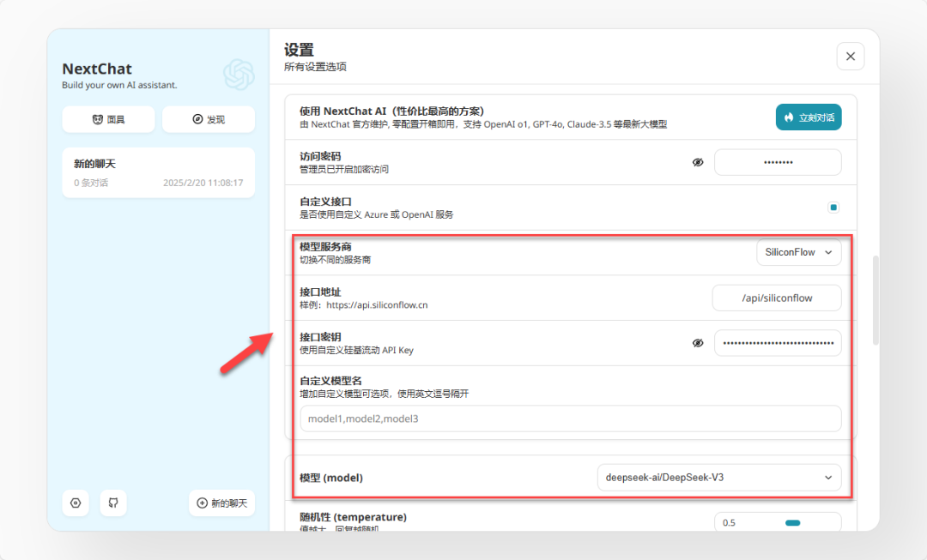Image resolution: width=927 pixels, height=560 pixels.
Task: Open the GitHub icon link
Action: [113, 503]
